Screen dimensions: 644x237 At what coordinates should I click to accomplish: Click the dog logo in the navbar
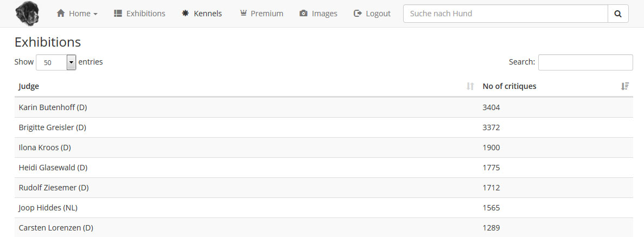[x=27, y=14]
